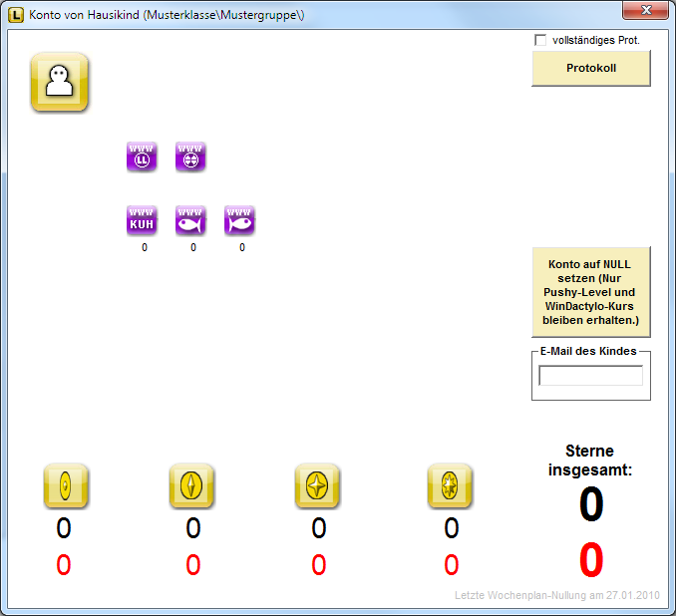
Task: Select the purple WWW crosshair circle icon
Action: coord(190,156)
